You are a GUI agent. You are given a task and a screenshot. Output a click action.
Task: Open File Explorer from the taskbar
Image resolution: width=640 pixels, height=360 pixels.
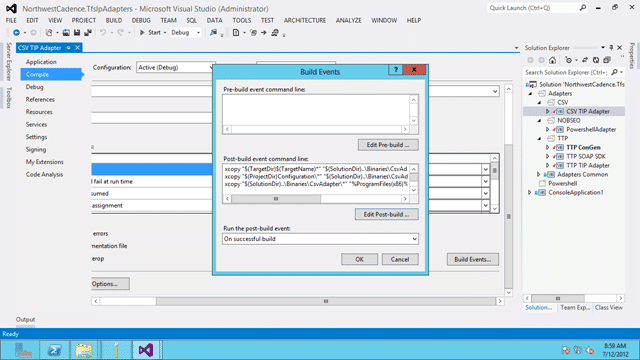[x=84, y=350]
